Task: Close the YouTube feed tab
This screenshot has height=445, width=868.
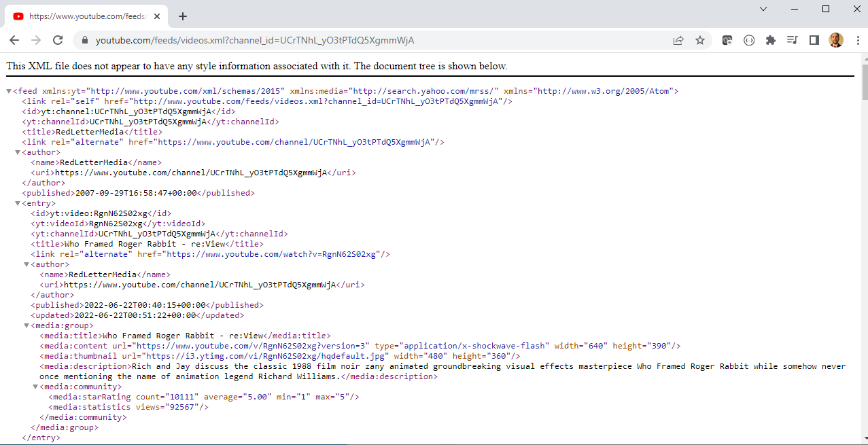Action: (x=158, y=16)
